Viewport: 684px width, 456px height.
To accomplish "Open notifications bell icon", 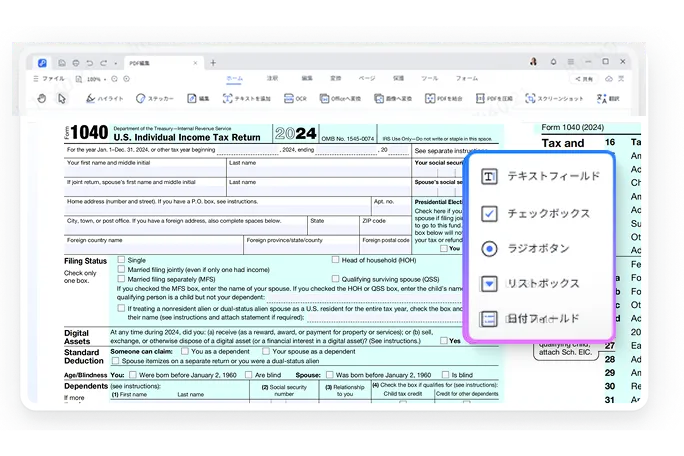I will 553,62.
